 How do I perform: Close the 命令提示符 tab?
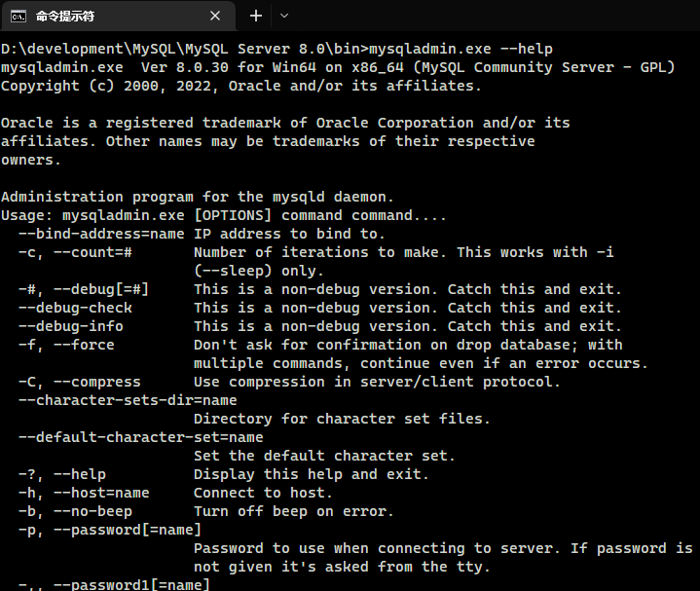pyautogui.click(x=215, y=17)
